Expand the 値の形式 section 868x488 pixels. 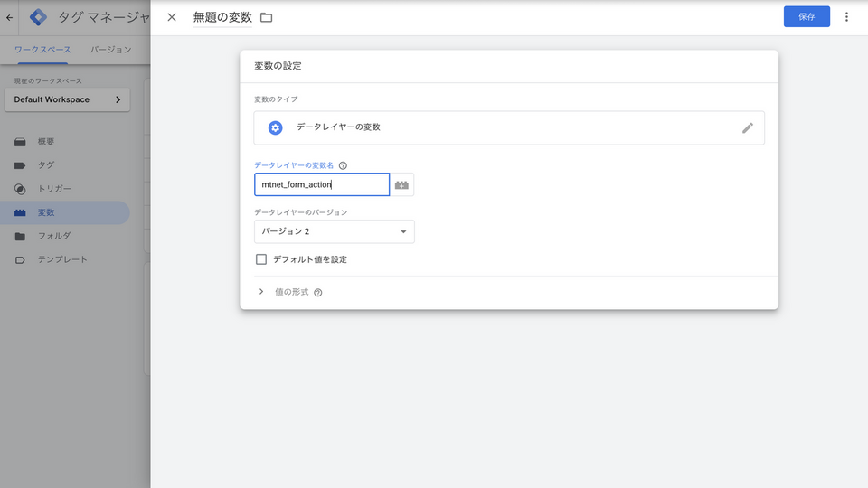[x=261, y=292]
